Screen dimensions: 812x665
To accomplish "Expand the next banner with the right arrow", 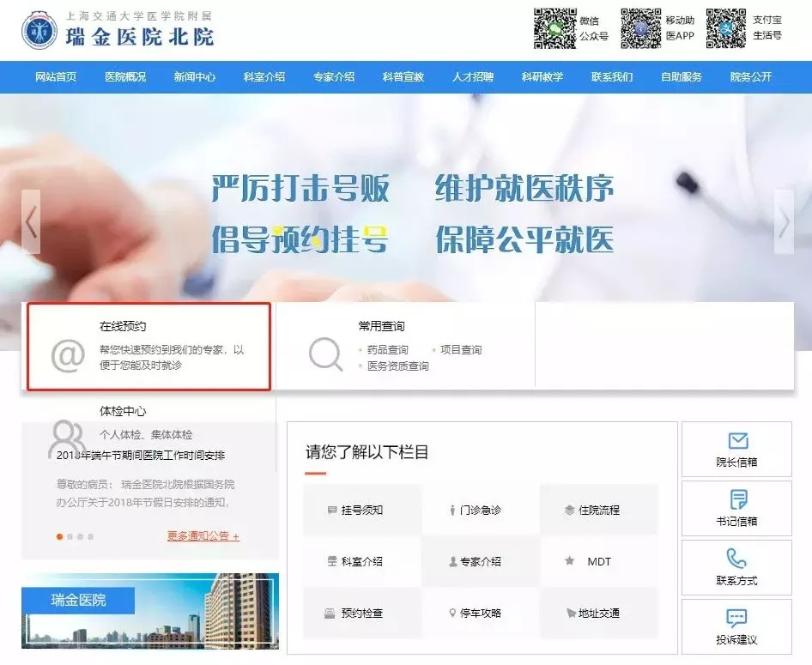I will click(784, 221).
